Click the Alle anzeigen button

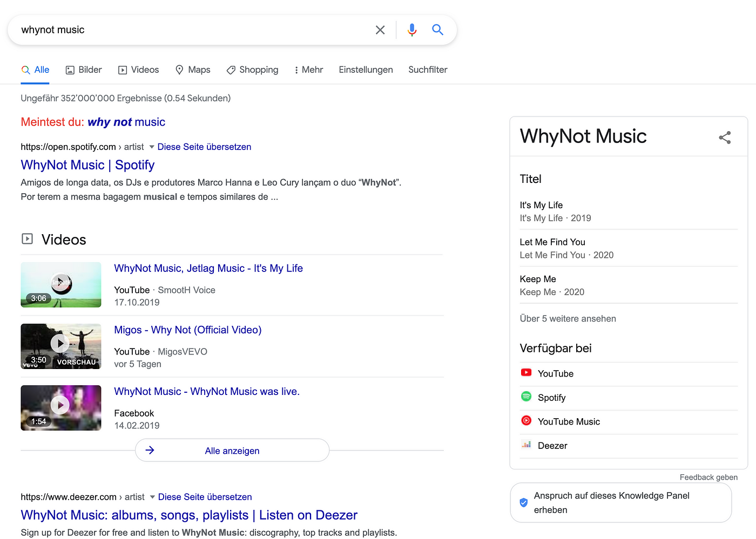click(232, 450)
